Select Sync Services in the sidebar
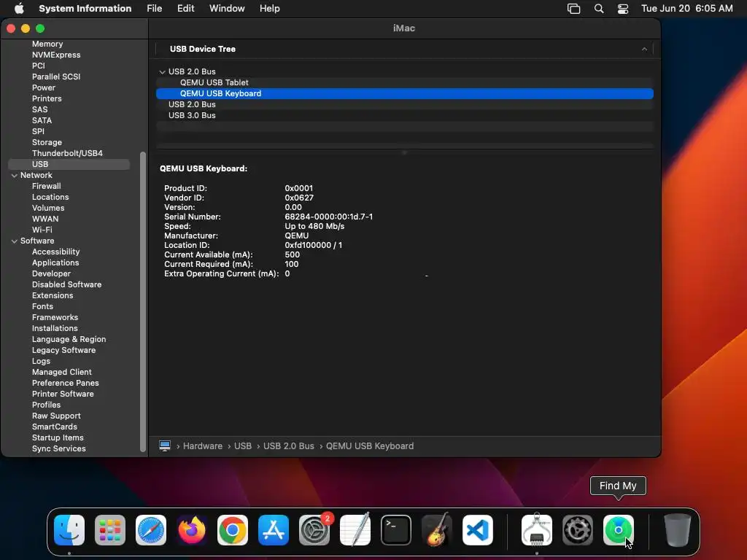The height and width of the screenshot is (560, 747). pyautogui.click(x=58, y=449)
